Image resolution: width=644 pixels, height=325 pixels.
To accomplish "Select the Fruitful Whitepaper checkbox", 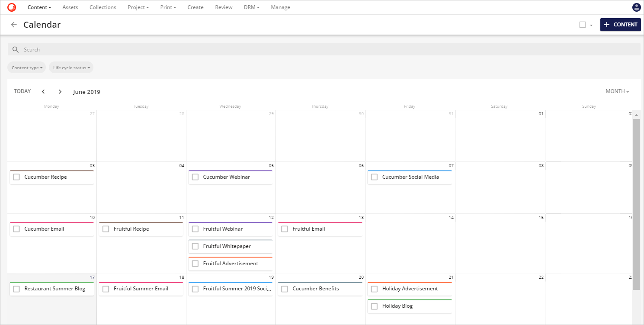I will point(195,246).
